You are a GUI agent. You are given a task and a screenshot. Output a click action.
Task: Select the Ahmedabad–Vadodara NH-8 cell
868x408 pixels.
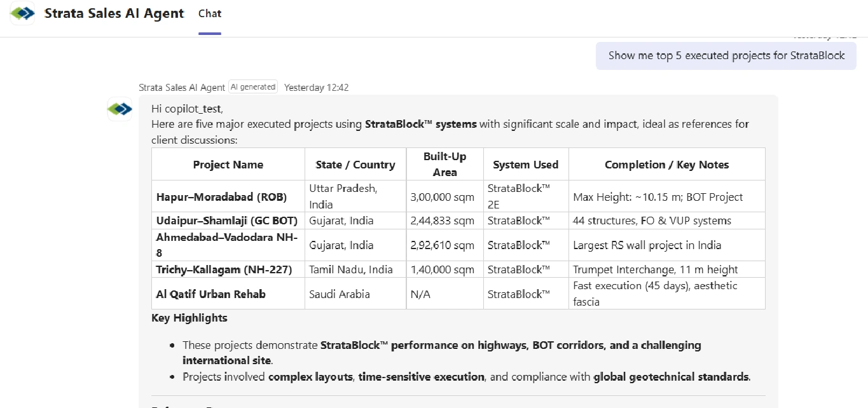228,245
